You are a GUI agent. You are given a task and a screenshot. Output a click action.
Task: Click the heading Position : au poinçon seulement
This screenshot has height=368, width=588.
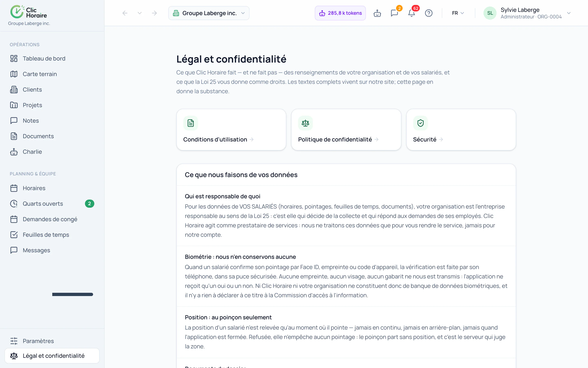click(x=228, y=317)
